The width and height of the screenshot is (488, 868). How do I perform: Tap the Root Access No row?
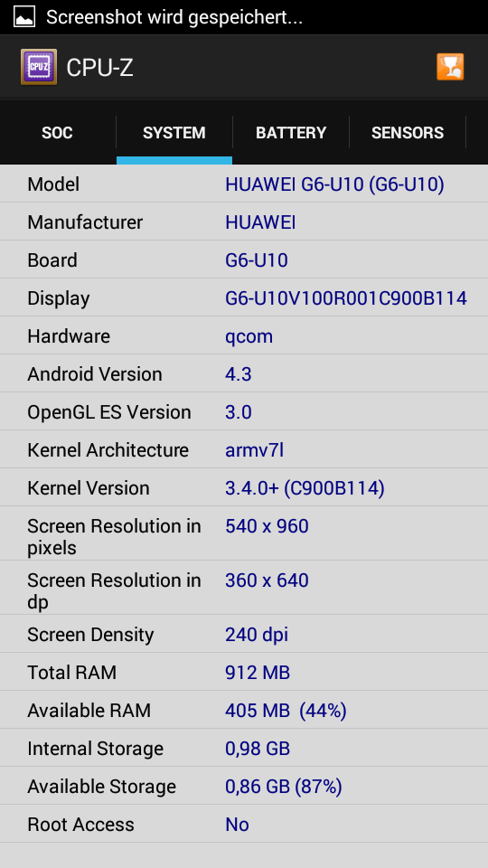[244, 825]
